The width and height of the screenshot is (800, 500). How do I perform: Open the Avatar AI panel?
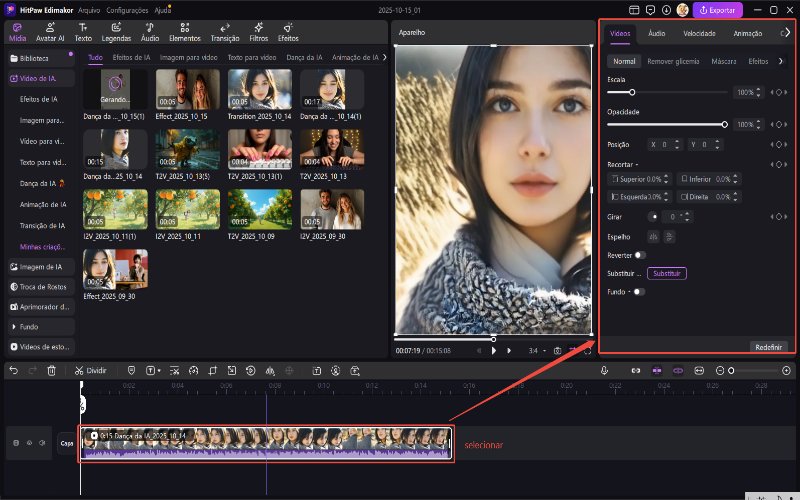pos(51,32)
